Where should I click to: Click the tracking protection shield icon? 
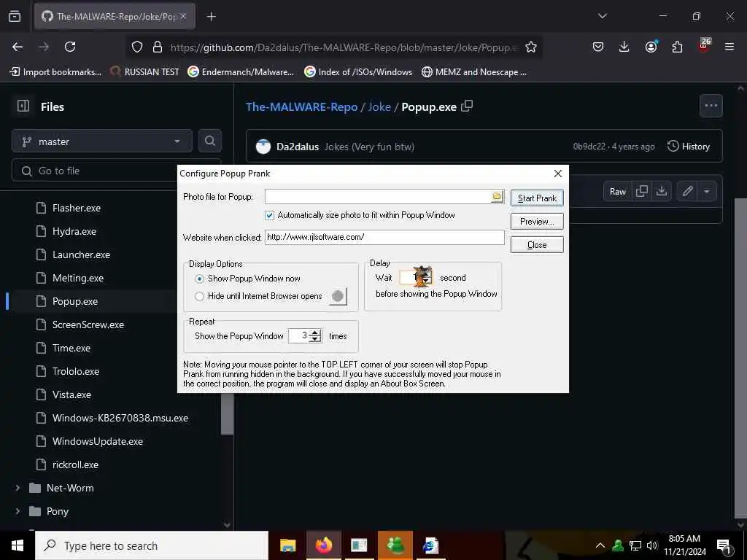(x=137, y=47)
